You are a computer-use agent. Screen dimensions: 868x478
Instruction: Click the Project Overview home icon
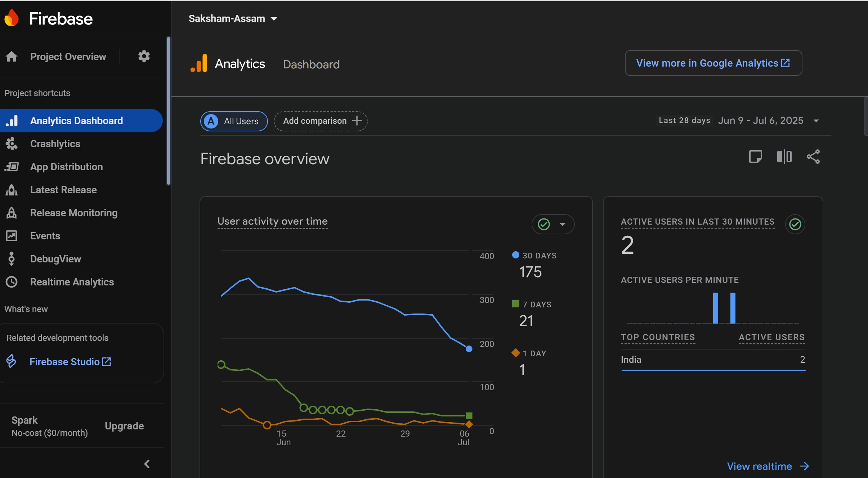coord(12,57)
